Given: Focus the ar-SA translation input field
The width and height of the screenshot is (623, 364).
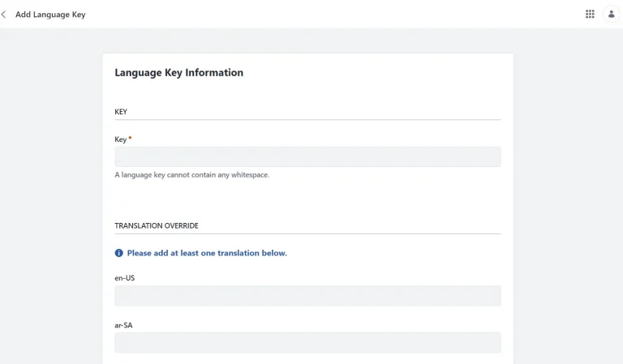Looking at the screenshot, I should tap(307, 343).
